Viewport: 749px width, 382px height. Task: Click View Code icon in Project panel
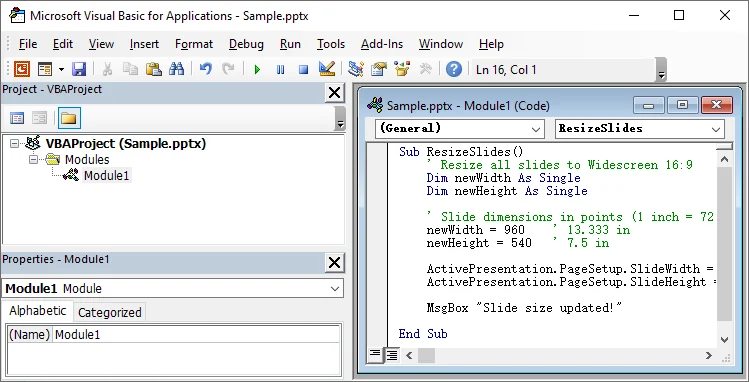tap(17, 118)
